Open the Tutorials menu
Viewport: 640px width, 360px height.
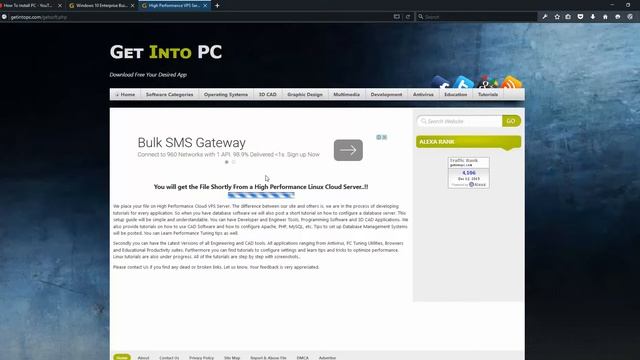tap(488, 94)
